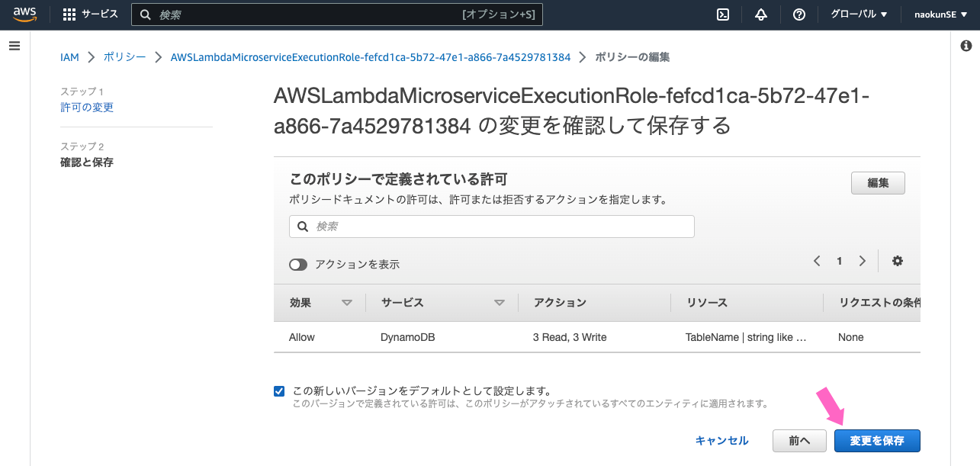This screenshot has height=466, width=980.
Task: Open the グローバル region dropdown
Action: pos(858,14)
